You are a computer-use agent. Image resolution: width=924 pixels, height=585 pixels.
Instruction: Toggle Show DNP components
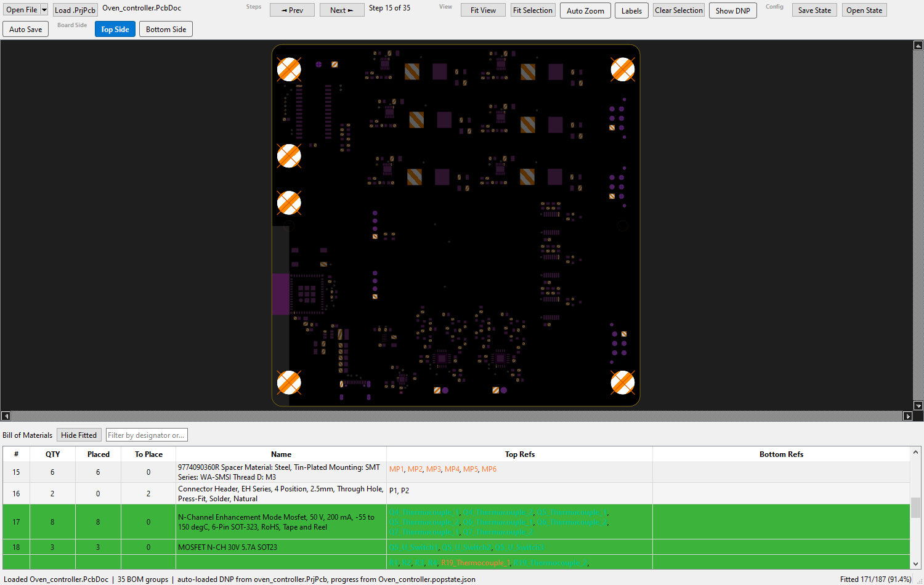pyautogui.click(x=732, y=10)
